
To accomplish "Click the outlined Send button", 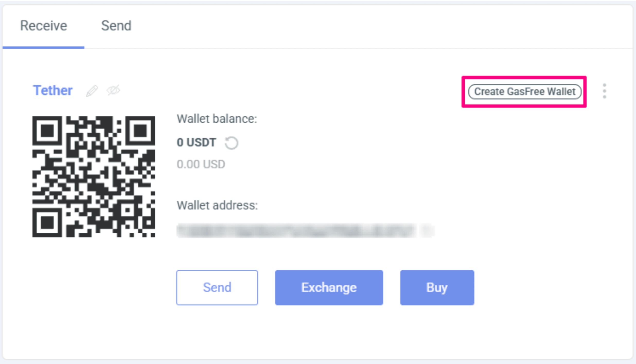I will (217, 287).
